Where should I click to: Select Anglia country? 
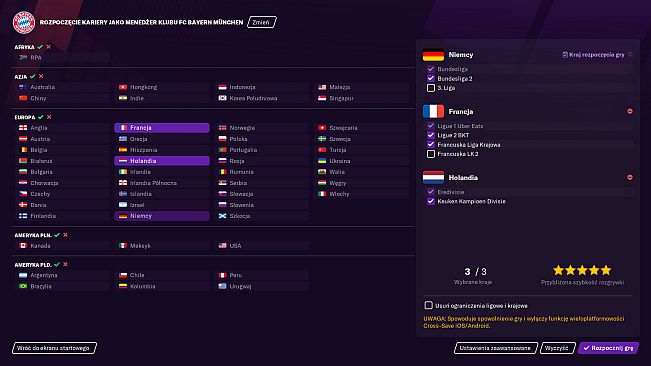point(62,128)
